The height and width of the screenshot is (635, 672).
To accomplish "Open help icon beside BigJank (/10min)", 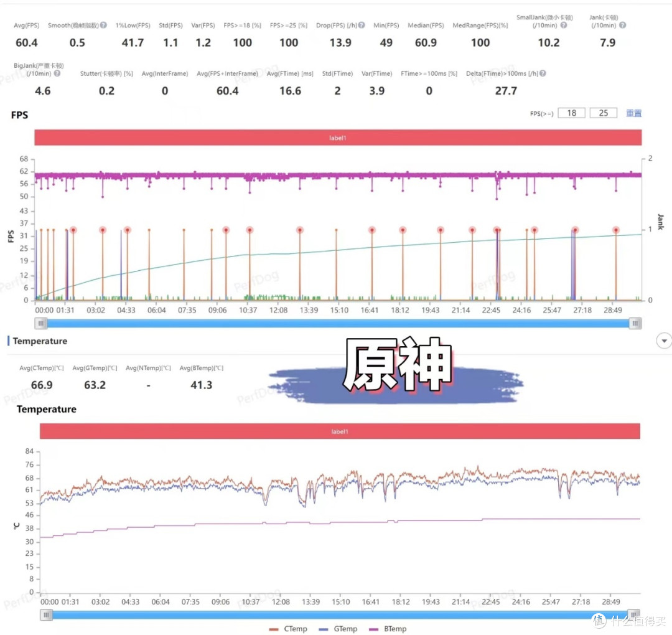I will (57, 73).
